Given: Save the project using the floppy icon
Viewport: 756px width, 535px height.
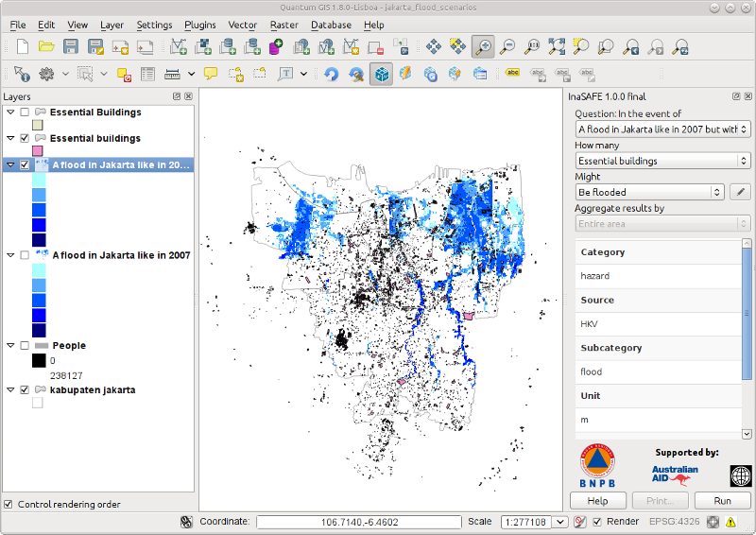Looking at the screenshot, I should [71, 47].
